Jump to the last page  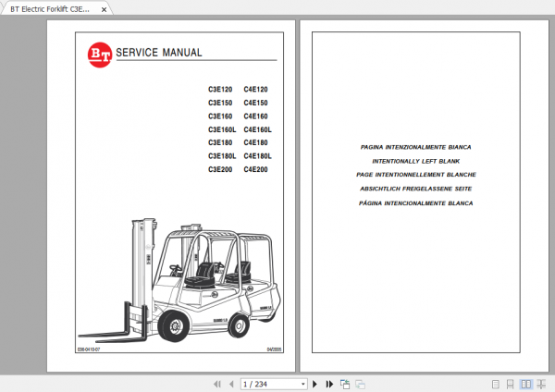(329, 384)
